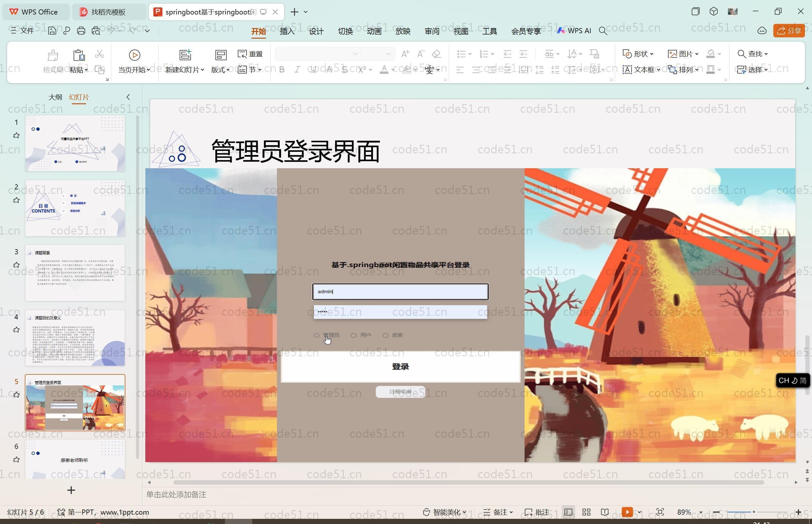Switch to slide sorter view icon
This screenshot has height=524, width=812.
(x=586, y=512)
